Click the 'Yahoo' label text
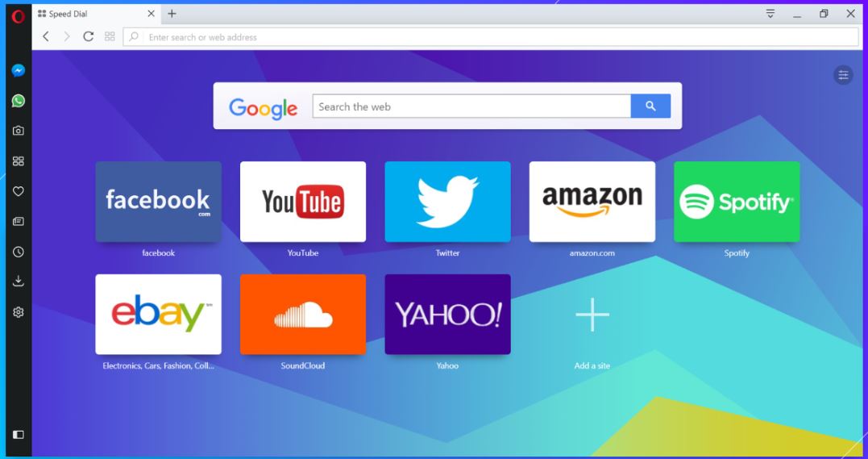This screenshot has width=868, height=459. click(x=447, y=366)
